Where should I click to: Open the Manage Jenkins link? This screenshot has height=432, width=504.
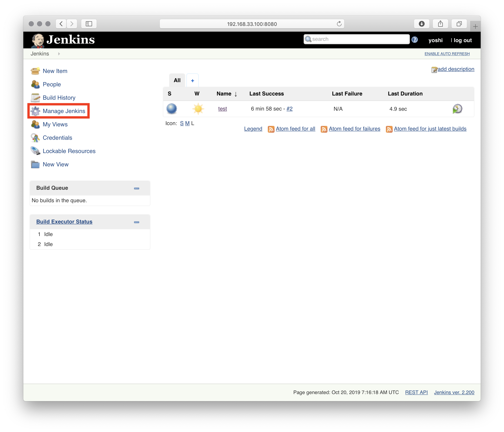click(x=64, y=111)
